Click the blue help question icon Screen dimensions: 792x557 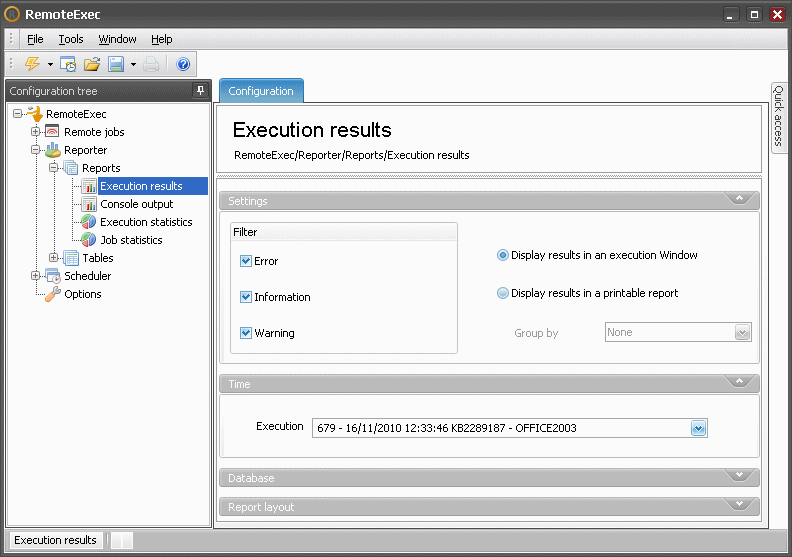(x=183, y=64)
